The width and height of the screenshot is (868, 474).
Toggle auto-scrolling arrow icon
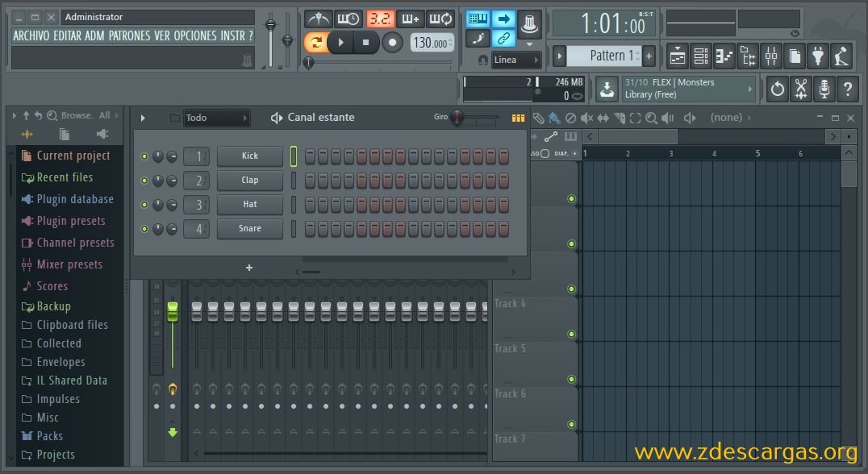(x=503, y=19)
